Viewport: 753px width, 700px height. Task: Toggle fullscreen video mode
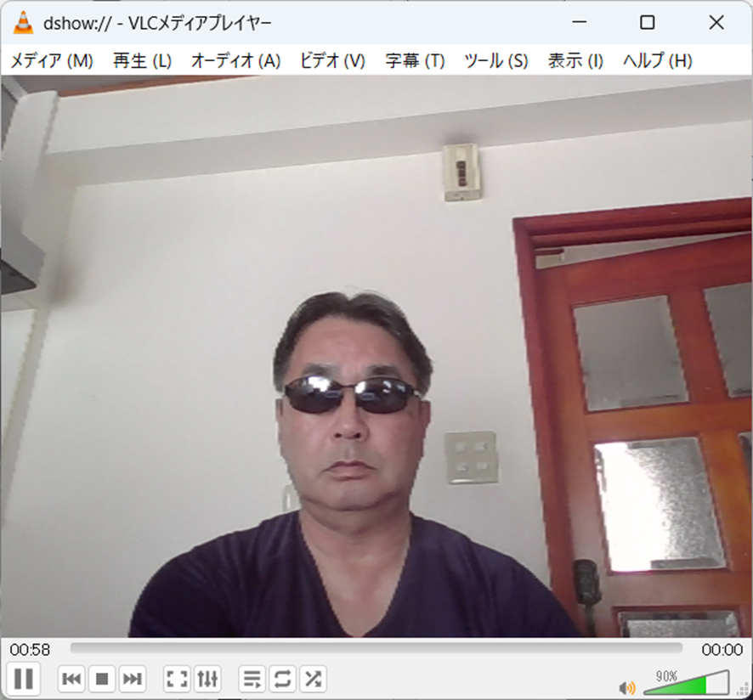tap(177, 679)
